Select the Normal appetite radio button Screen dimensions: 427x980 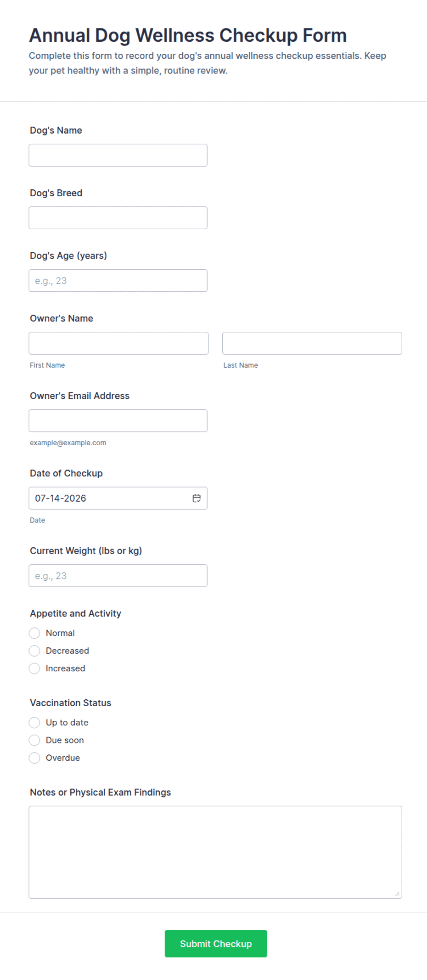(x=34, y=633)
